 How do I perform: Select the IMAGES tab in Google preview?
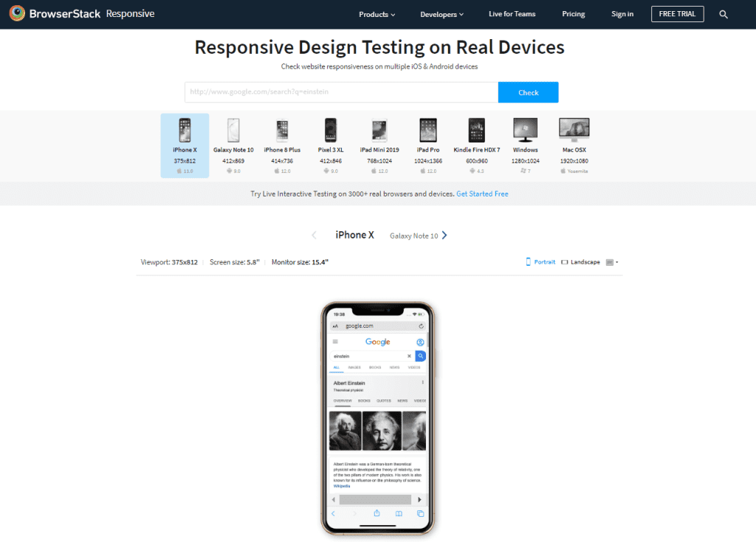click(354, 368)
